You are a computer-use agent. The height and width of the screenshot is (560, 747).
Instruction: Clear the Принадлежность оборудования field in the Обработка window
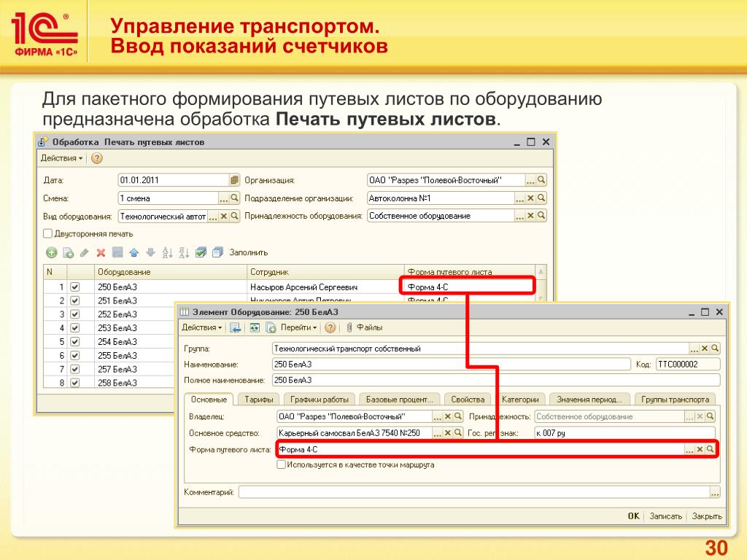pyautogui.click(x=531, y=216)
